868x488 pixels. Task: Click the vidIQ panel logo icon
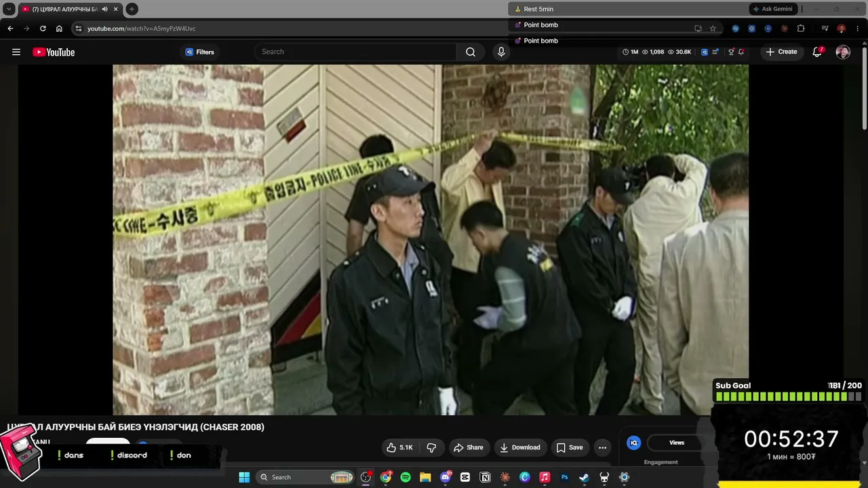pos(634,443)
